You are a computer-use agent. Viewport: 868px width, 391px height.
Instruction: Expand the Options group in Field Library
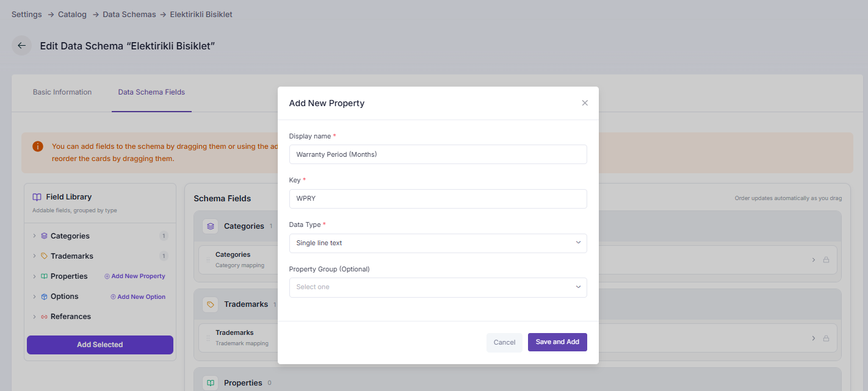click(34, 296)
